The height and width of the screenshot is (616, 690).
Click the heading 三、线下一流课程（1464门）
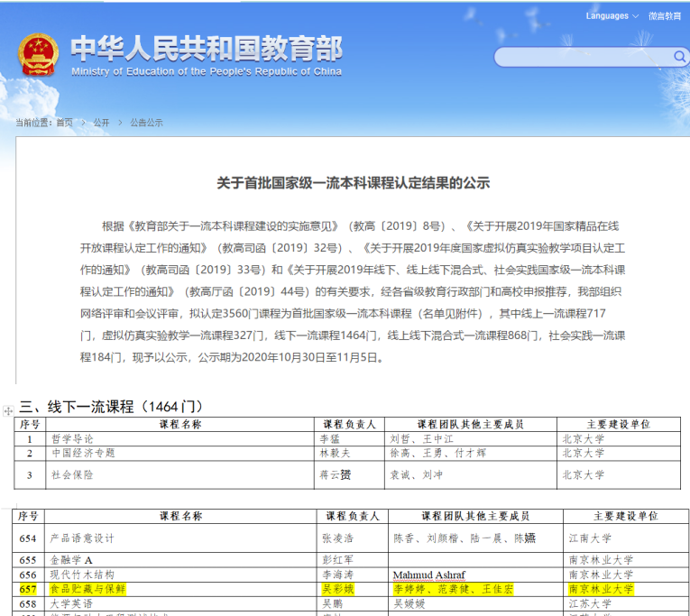(x=111, y=406)
